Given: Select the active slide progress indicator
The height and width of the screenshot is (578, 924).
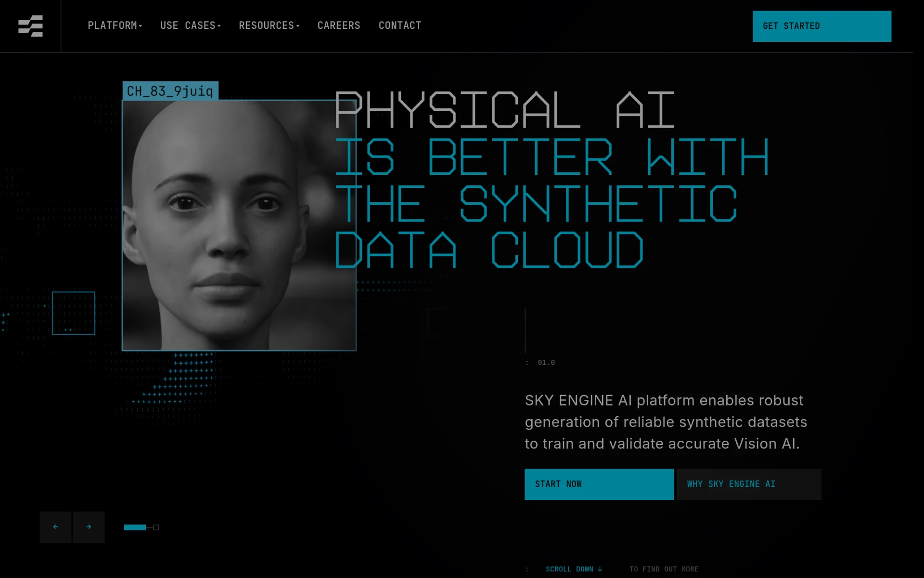Looking at the screenshot, I should tap(135, 527).
